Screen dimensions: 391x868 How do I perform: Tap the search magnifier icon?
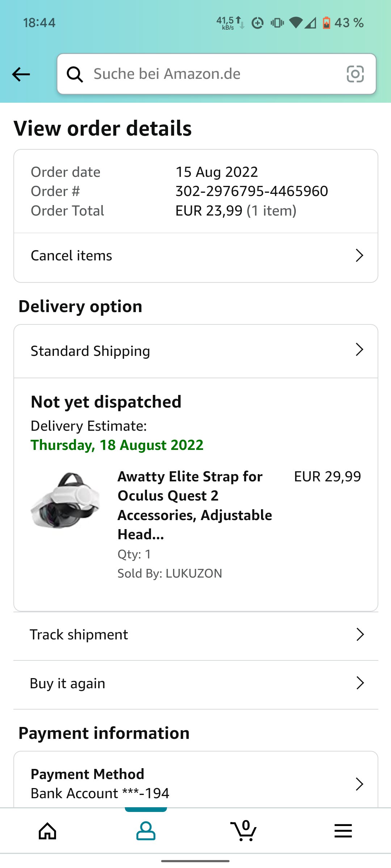click(x=75, y=75)
